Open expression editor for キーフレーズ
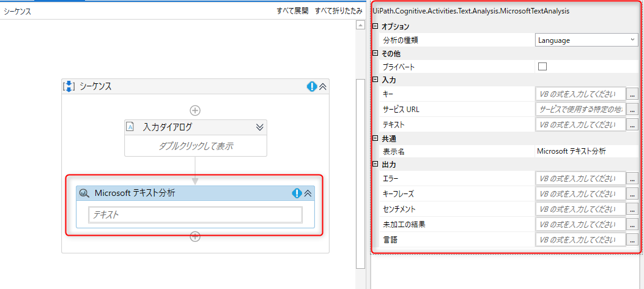This screenshot has width=644, height=289. coord(632,193)
